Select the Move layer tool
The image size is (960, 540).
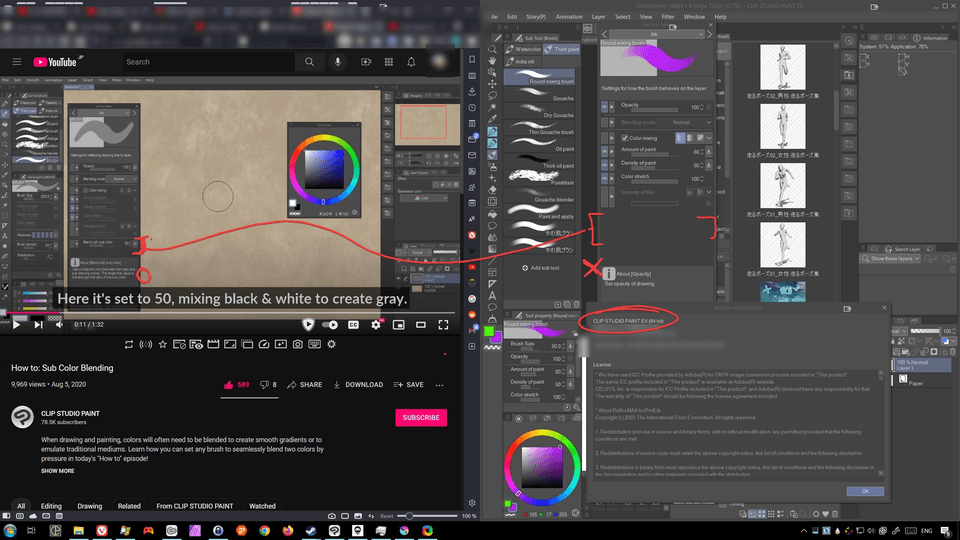pyautogui.click(x=492, y=84)
